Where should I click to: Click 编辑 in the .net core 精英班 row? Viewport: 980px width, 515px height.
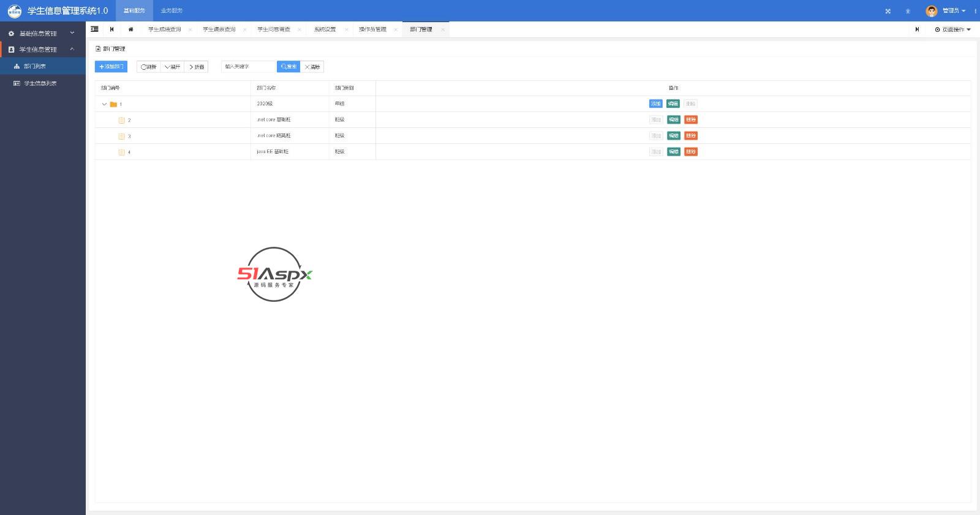[x=674, y=135]
